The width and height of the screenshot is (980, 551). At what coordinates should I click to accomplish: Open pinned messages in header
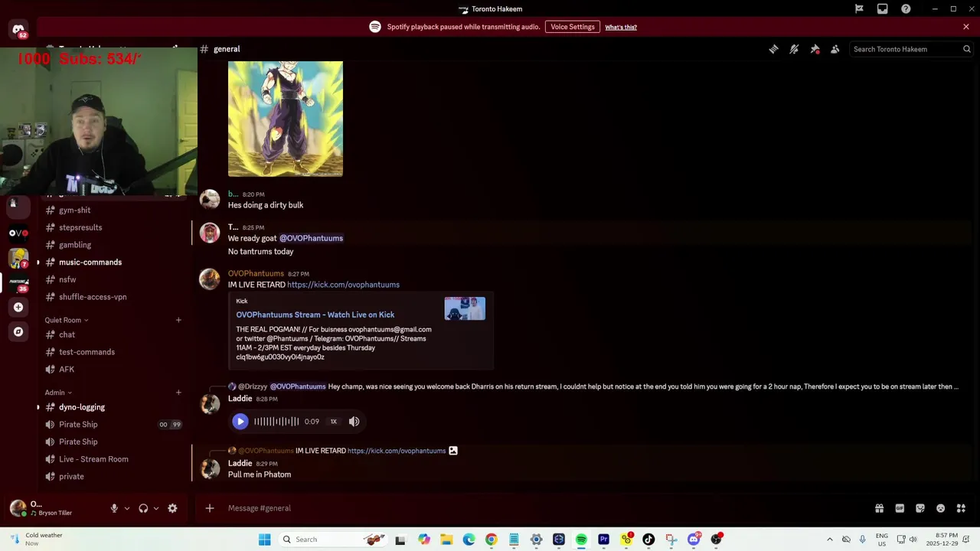[x=815, y=49]
